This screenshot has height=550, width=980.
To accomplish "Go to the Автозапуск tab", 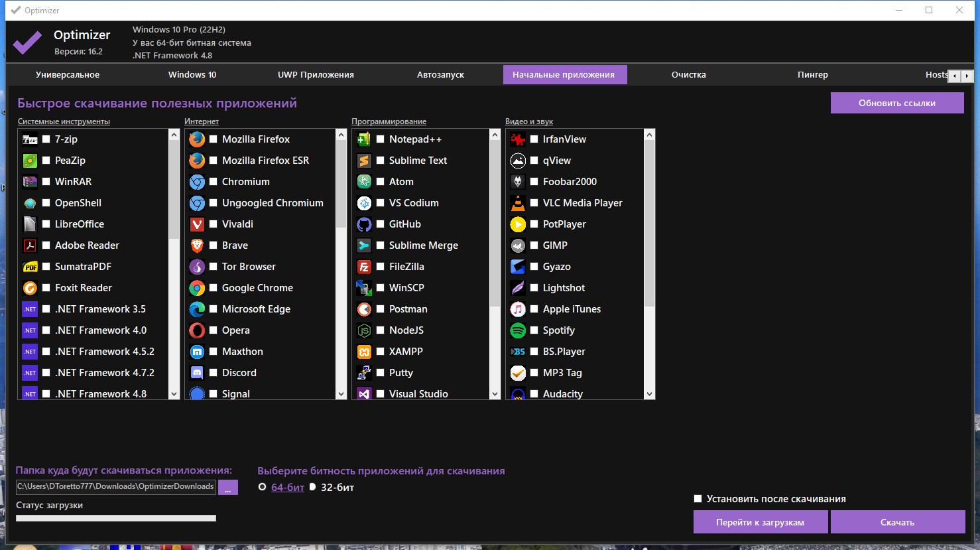I will coord(440,75).
